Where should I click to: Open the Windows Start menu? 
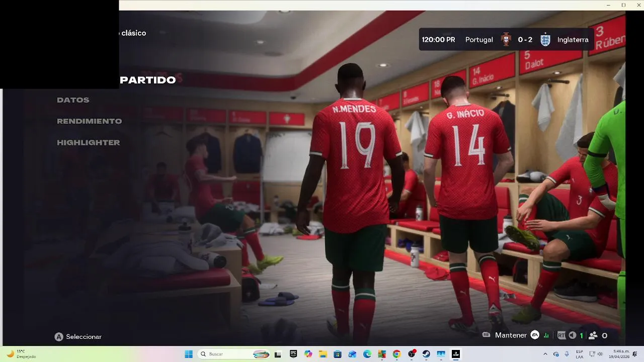click(x=189, y=354)
